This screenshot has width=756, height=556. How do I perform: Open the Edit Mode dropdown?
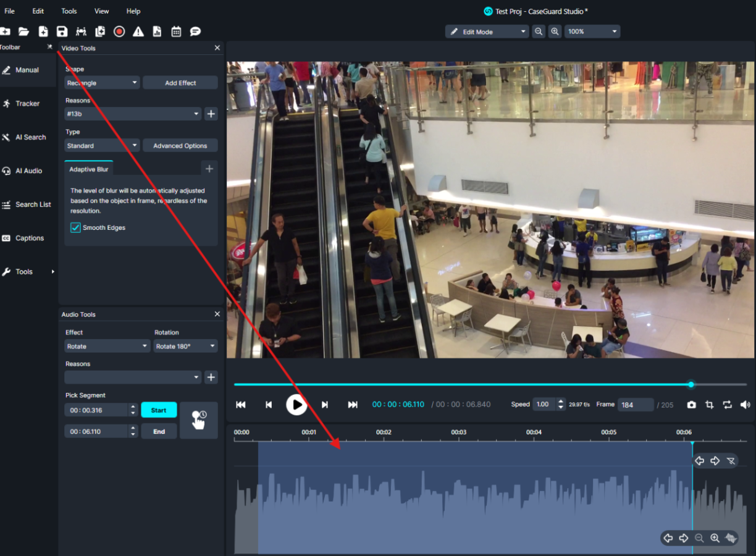pyautogui.click(x=487, y=32)
